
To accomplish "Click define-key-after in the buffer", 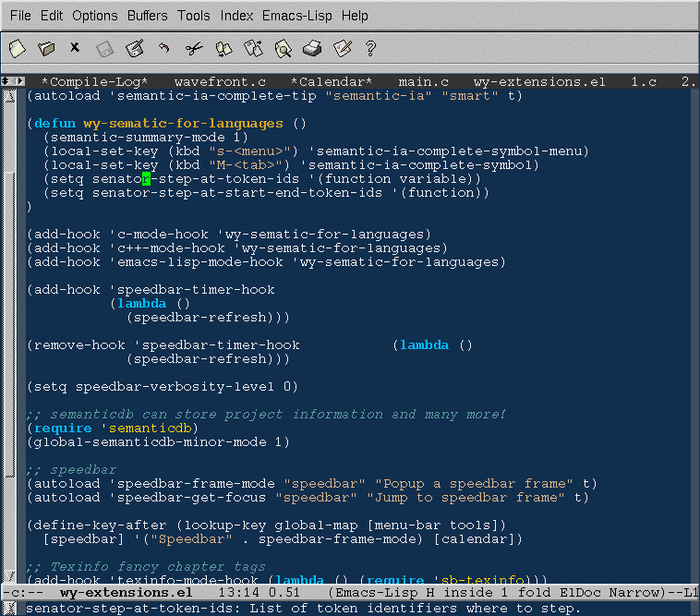I will pyautogui.click(x=101, y=525).
